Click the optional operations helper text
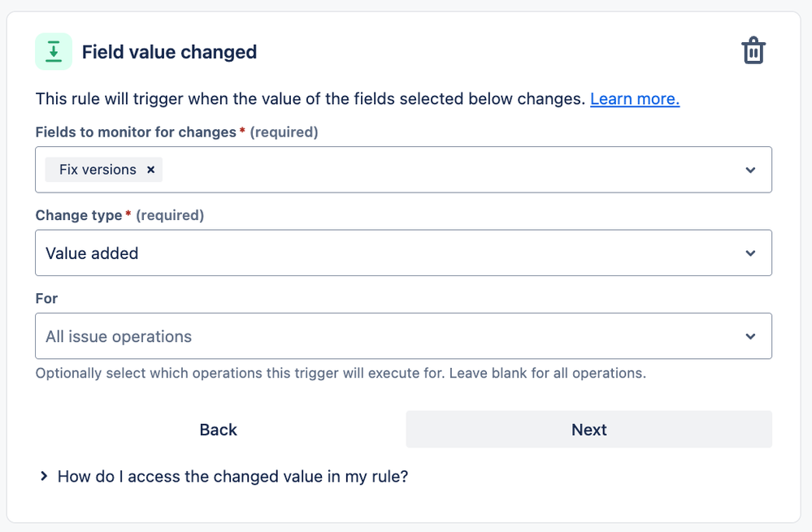 click(341, 373)
